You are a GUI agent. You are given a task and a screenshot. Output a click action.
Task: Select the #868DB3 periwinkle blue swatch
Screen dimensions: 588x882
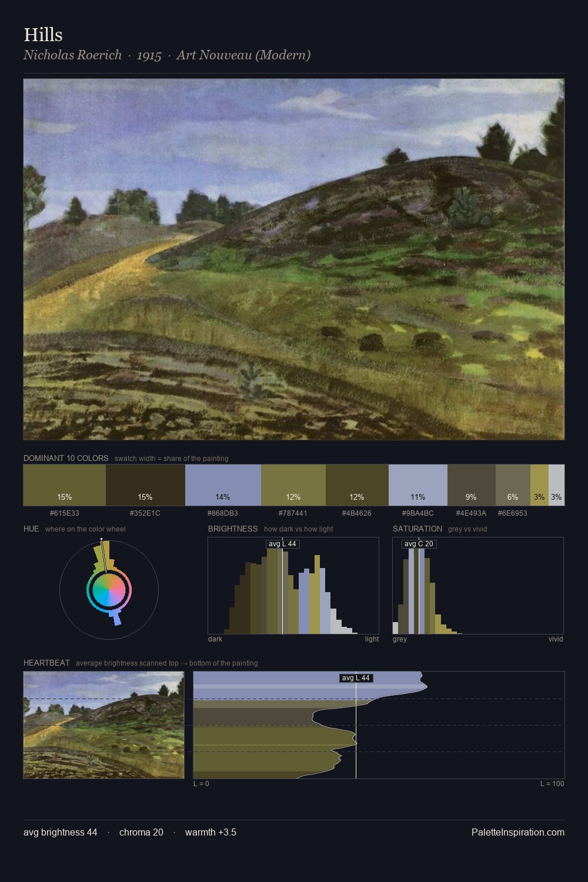pos(223,485)
